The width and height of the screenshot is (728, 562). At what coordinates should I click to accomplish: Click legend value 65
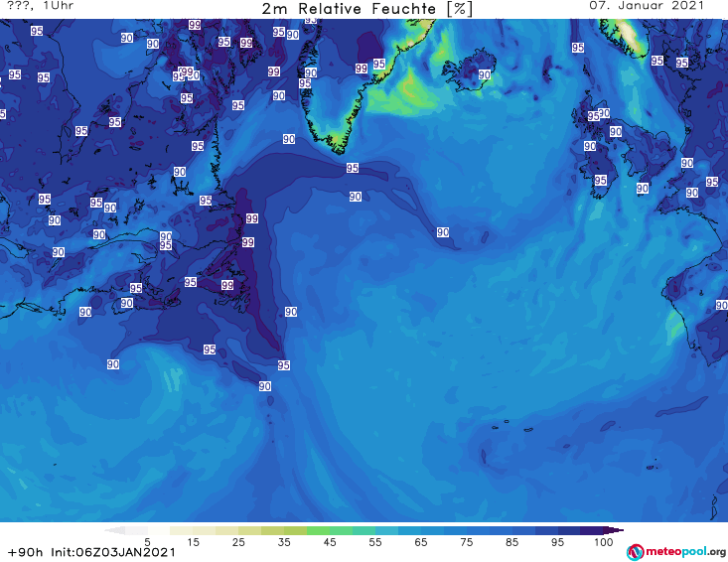[x=421, y=542]
